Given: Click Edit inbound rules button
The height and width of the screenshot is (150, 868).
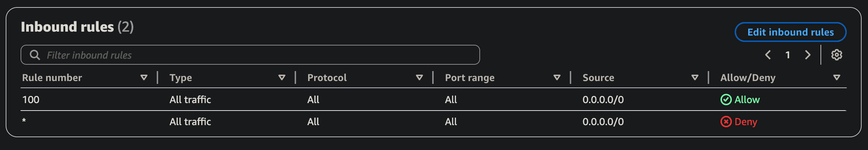Looking at the screenshot, I should click(790, 32).
